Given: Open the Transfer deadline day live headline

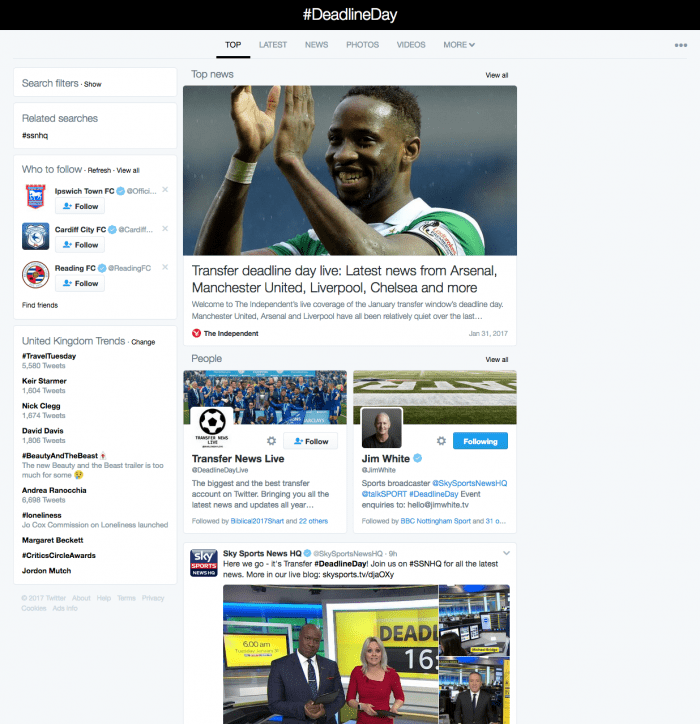Looking at the screenshot, I should pyautogui.click(x=344, y=279).
